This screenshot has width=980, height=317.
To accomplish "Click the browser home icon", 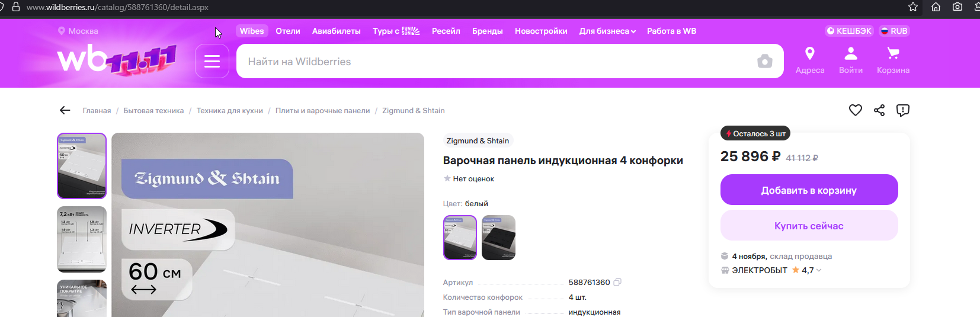I will click(x=936, y=7).
